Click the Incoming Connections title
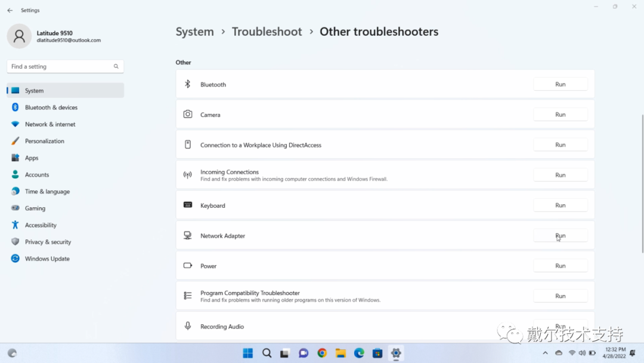 click(230, 172)
